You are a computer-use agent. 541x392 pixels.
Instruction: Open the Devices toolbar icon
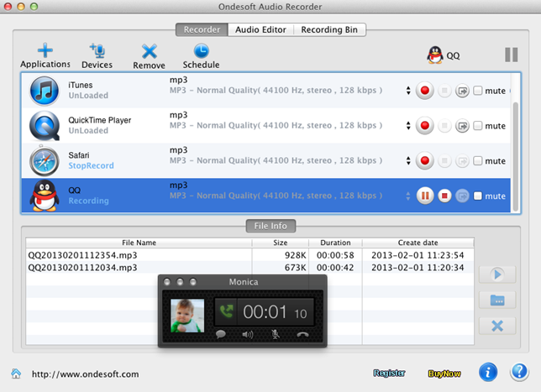(97, 51)
